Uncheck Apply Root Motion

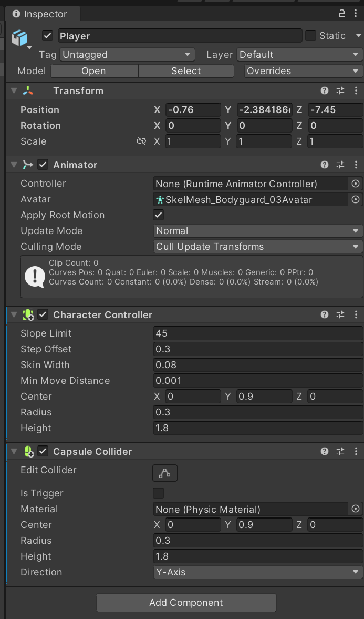point(158,215)
